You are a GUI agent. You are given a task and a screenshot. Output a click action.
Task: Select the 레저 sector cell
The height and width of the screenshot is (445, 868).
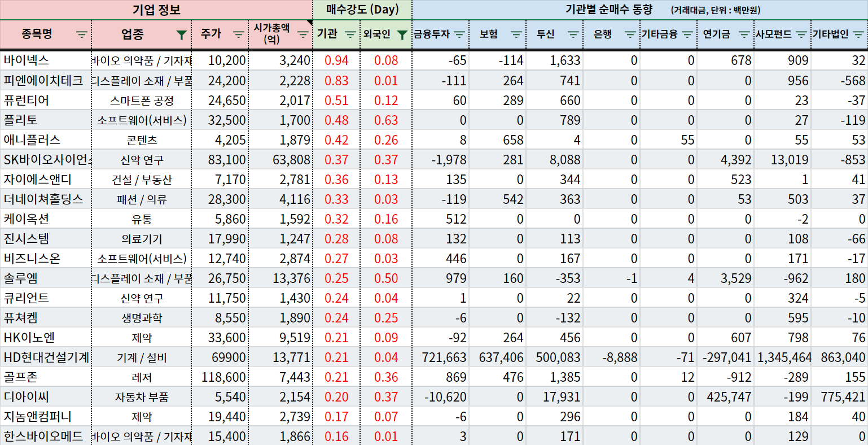tap(142, 377)
